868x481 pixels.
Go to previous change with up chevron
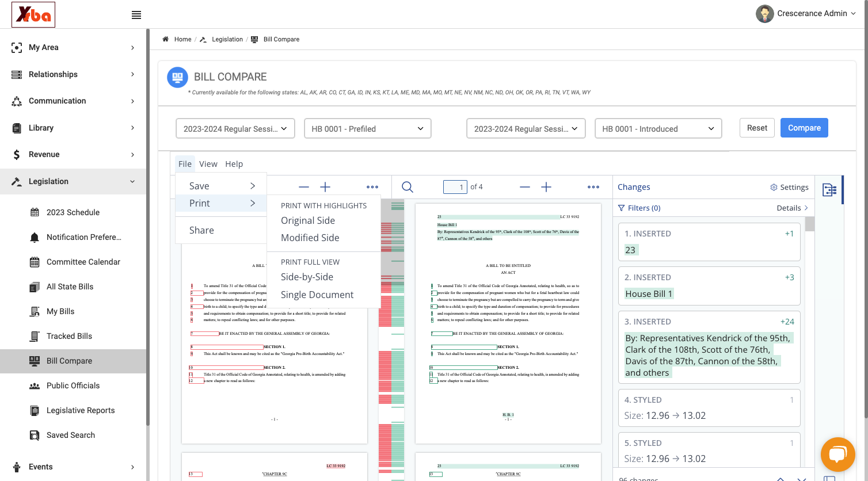[x=781, y=479]
